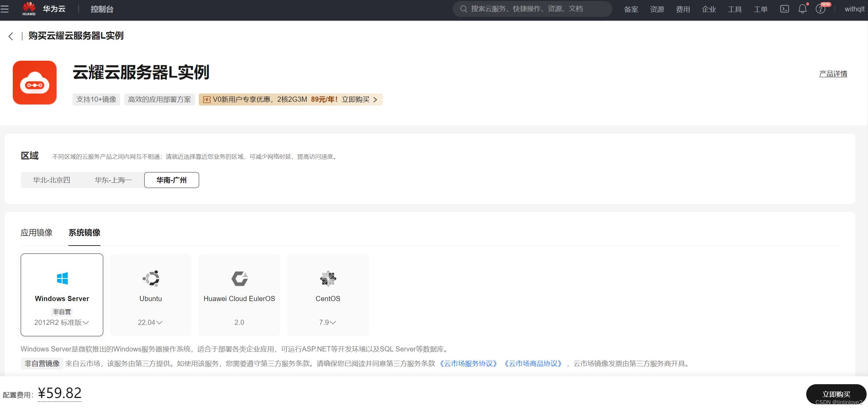Click the 非自营 badge on Windows Server
This screenshot has width=868, height=408.
(62, 312)
